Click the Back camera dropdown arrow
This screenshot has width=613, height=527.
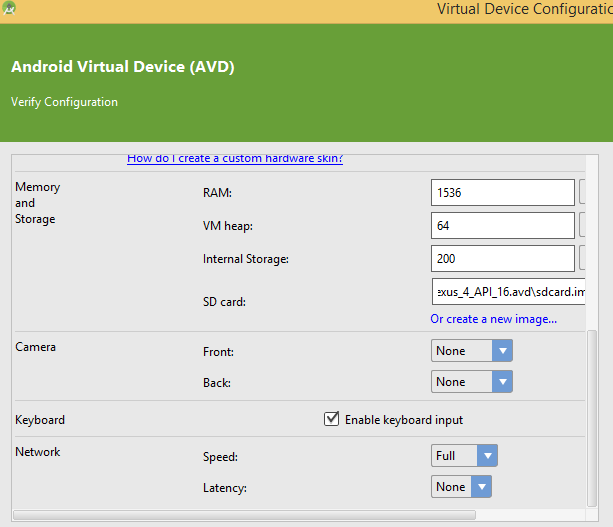tap(502, 382)
